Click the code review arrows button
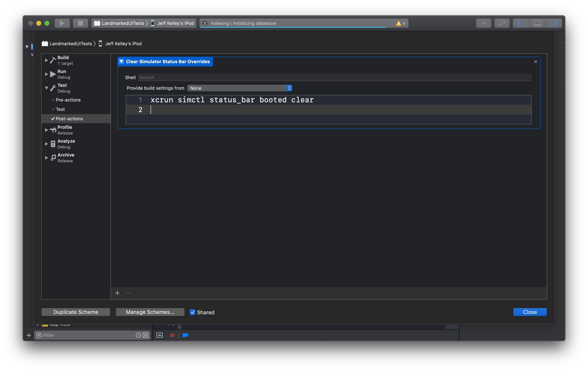Screen dimensions: 588x371 click(x=502, y=23)
